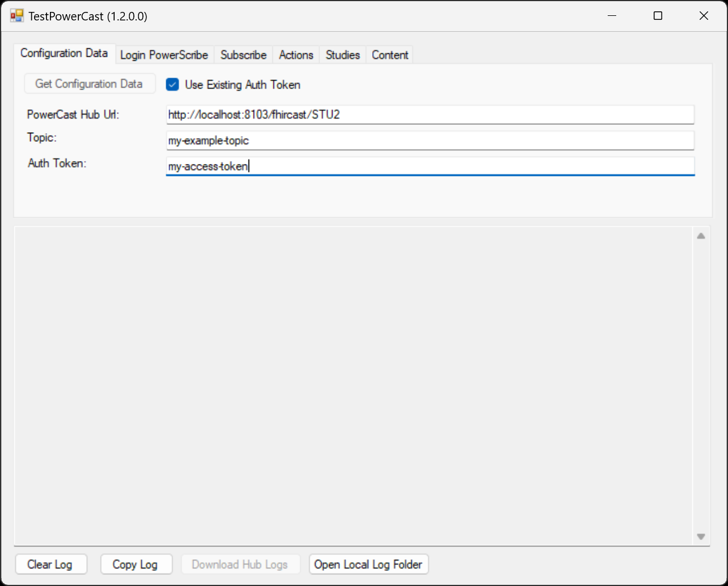Image resolution: width=728 pixels, height=586 pixels.
Task: Click the Download Hub Logs button
Action: pos(241,564)
